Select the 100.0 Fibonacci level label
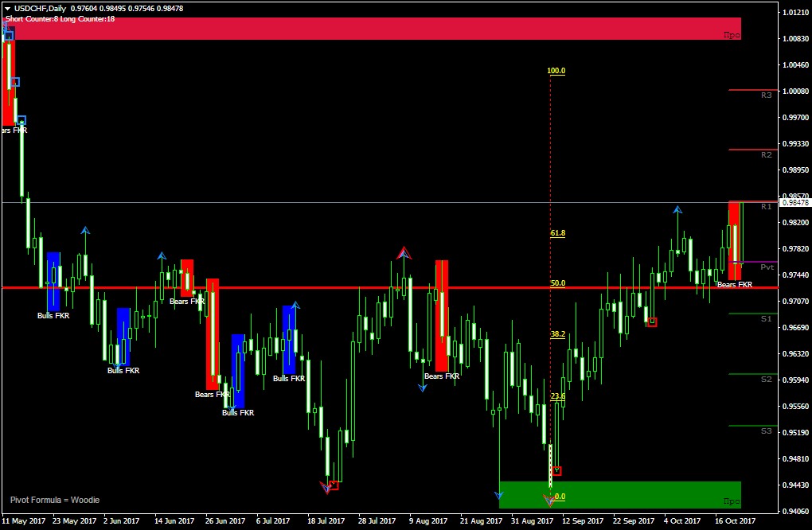The height and width of the screenshot is (530, 812). [x=556, y=70]
